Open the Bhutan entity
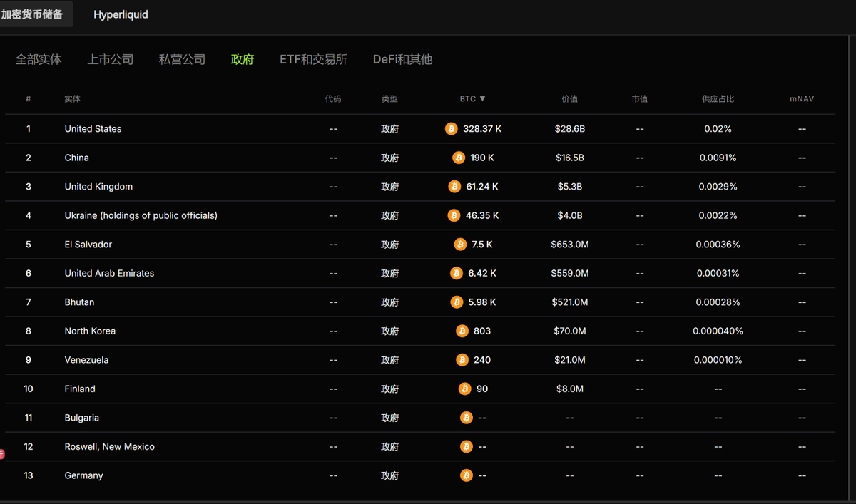Screen dimensions: 856x504 pos(79,302)
